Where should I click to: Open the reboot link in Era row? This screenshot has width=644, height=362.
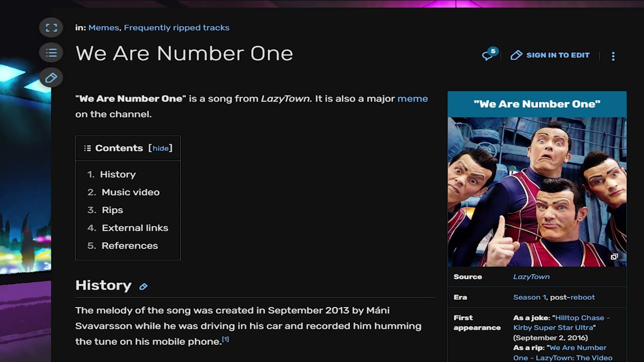[583, 297]
